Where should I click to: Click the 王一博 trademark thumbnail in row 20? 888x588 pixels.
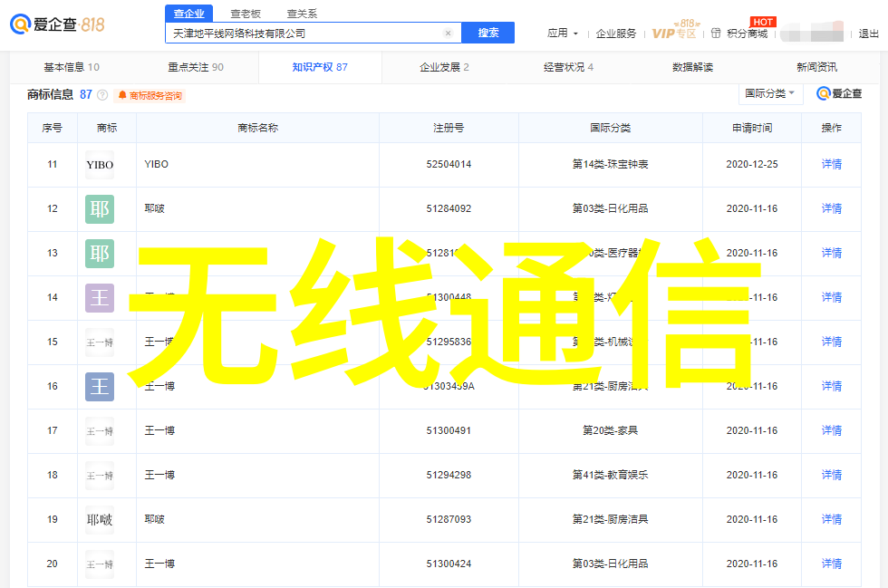[x=100, y=564]
